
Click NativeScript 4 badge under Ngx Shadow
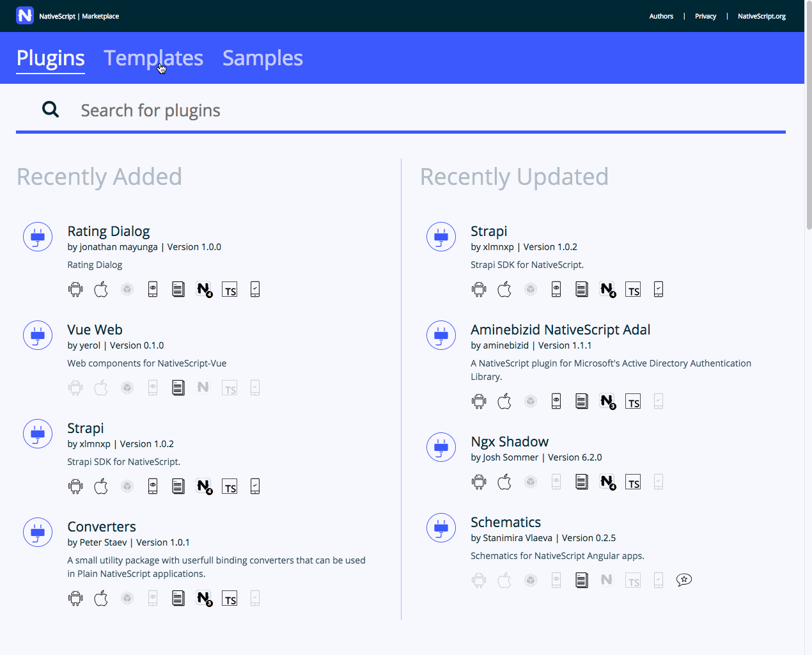607,482
